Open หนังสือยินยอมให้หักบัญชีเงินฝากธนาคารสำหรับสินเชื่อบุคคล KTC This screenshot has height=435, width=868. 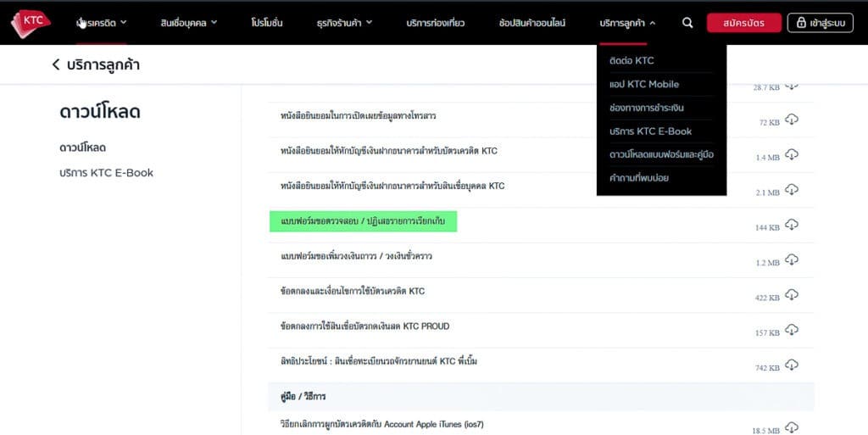click(392, 186)
